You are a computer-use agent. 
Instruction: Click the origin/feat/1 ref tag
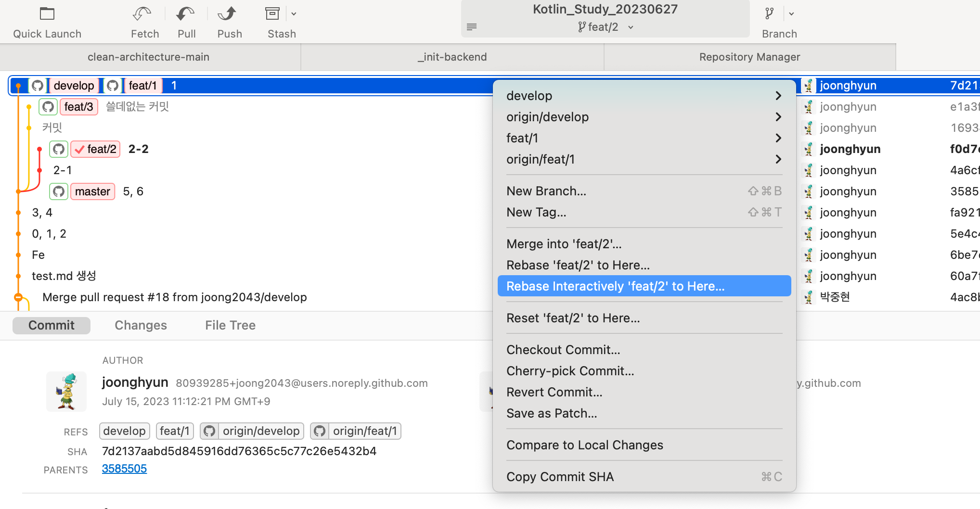(x=356, y=431)
